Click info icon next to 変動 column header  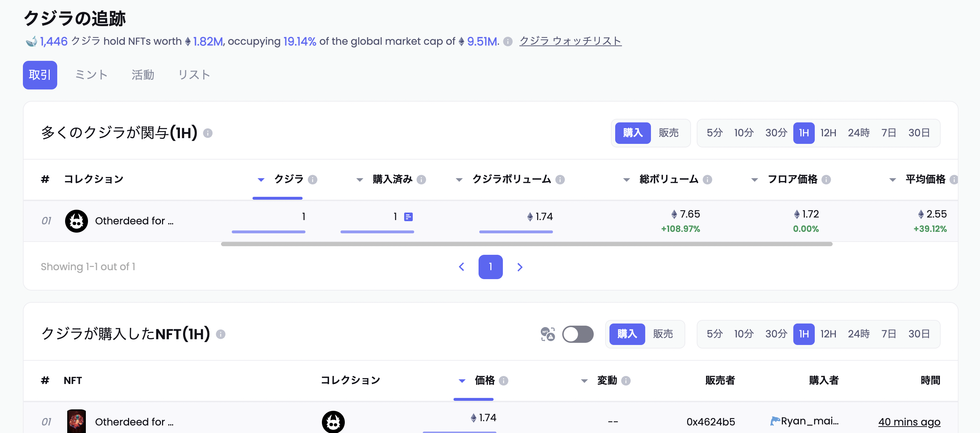[626, 381]
